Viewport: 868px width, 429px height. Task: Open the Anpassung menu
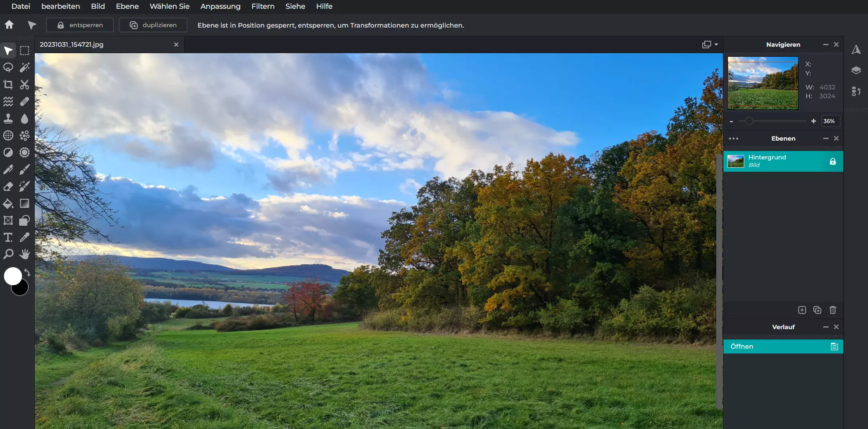(220, 6)
